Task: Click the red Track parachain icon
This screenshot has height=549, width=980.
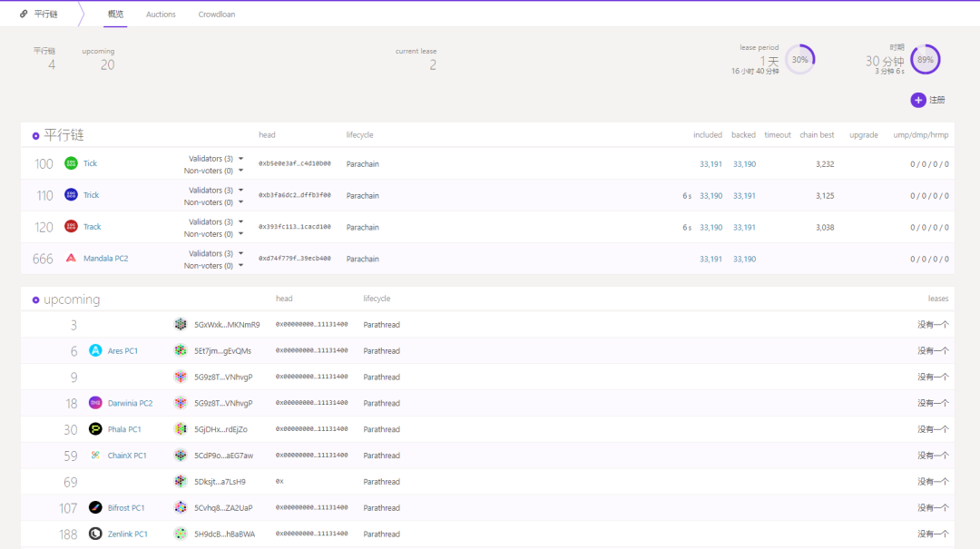Action: 72,226
